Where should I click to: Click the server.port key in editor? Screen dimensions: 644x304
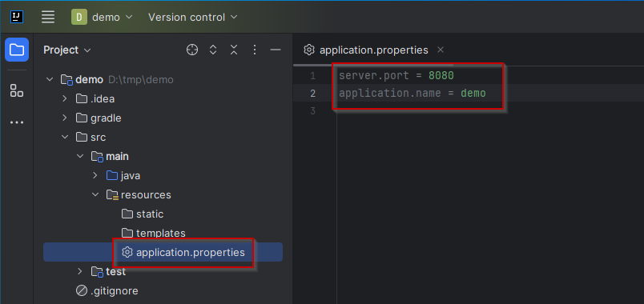pyautogui.click(x=374, y=75)
